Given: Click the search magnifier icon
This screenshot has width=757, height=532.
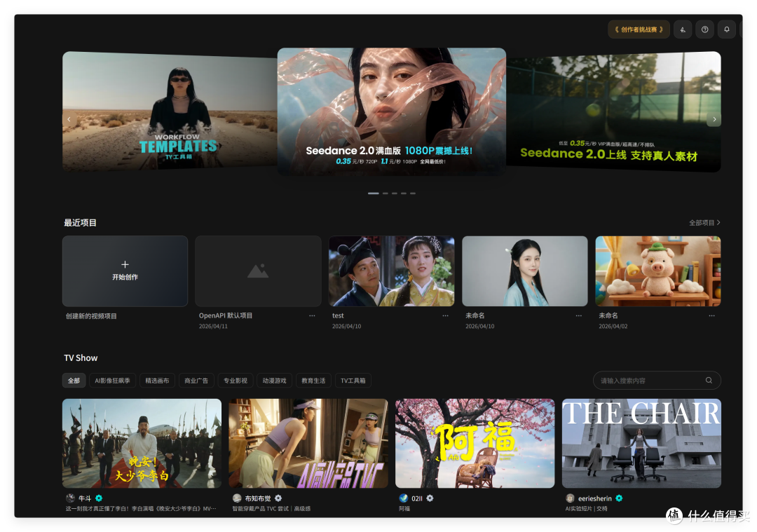Looking at the screenshot, I should tap(709, 381).
